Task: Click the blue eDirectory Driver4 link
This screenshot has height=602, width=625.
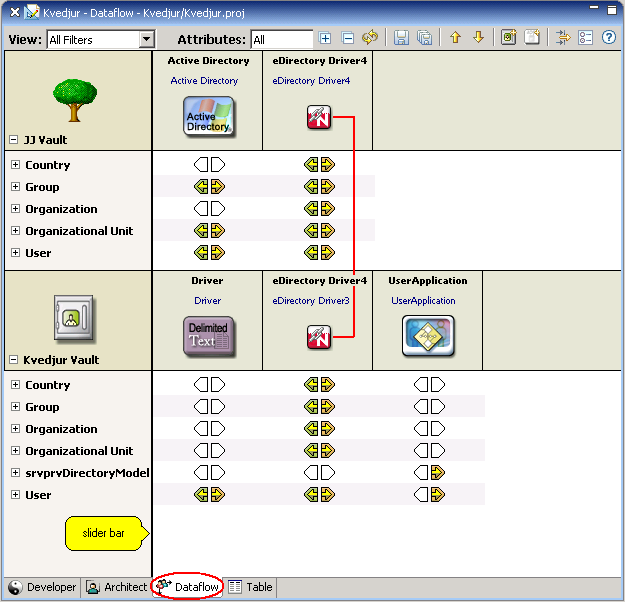Action: pos(311,81)
